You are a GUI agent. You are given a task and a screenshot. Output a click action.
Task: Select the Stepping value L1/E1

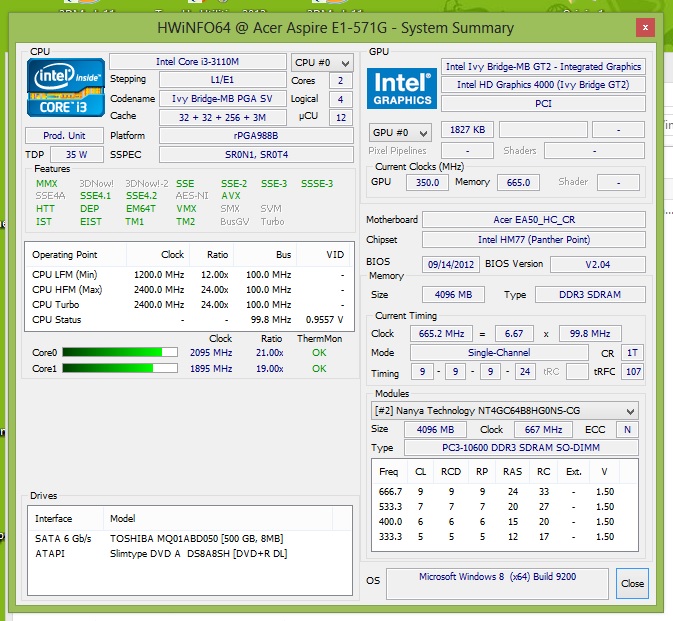(222, 80)
